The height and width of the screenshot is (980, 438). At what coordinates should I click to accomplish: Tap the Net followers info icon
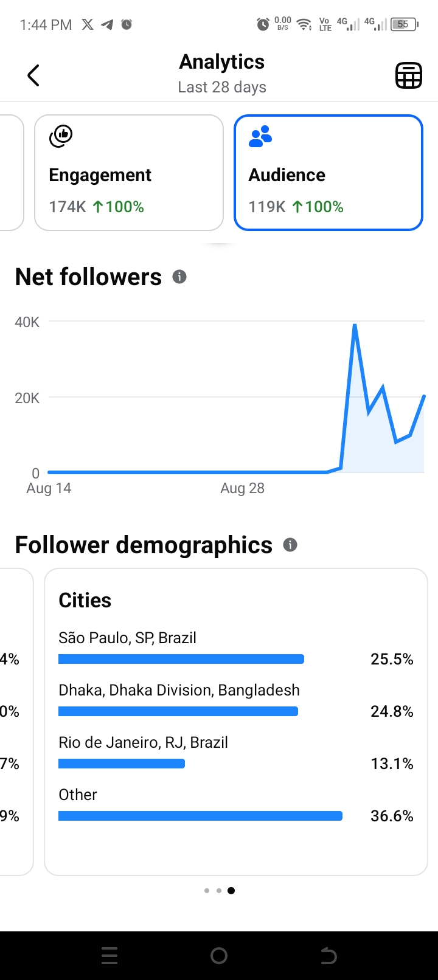tap(179, 277)
